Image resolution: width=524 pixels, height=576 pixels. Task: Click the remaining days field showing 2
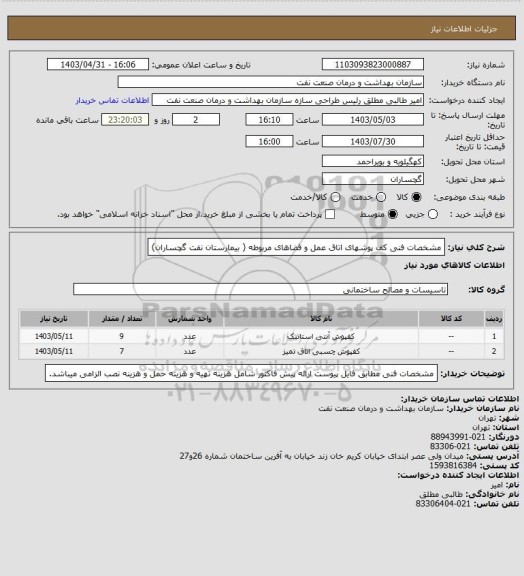click(196, 120)
